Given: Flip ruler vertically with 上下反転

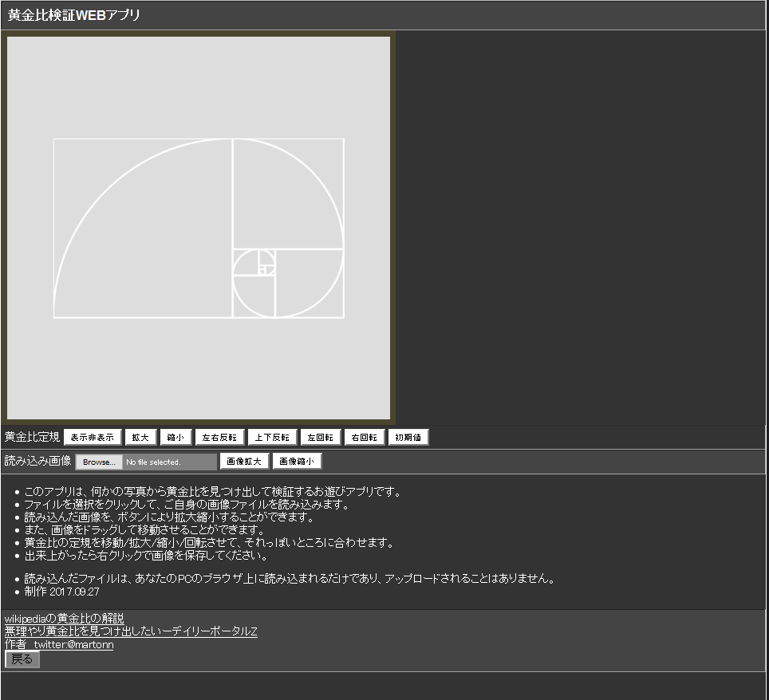Looking at the screenshot, I should click(272, 437).
